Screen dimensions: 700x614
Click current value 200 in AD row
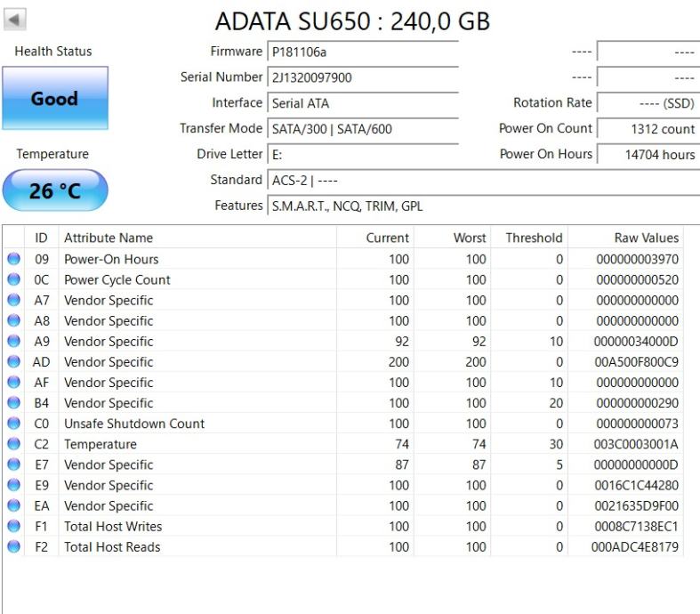click(x=398, y=361)
